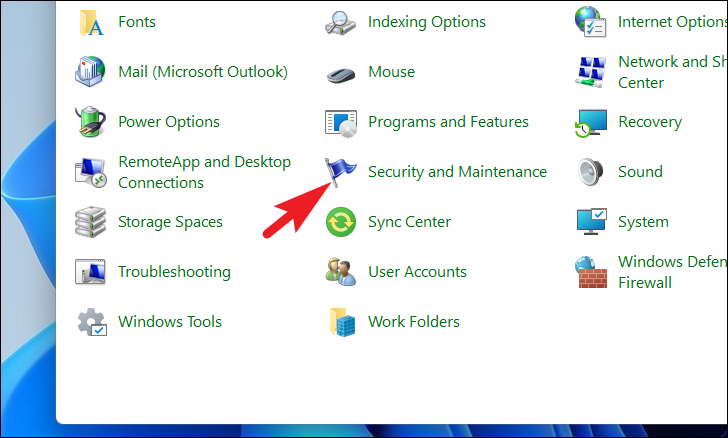Open Mail (Microsoft Outlook) link
Screen dimensions: 728x438
pos(203,72)
